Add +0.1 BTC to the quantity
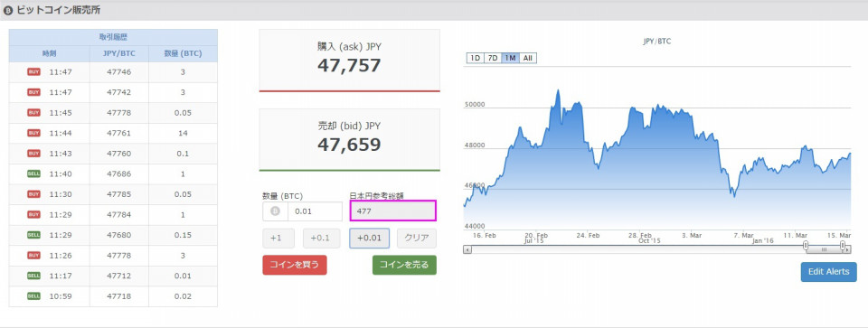Viewport: 868px width, 328px height. 321,239
